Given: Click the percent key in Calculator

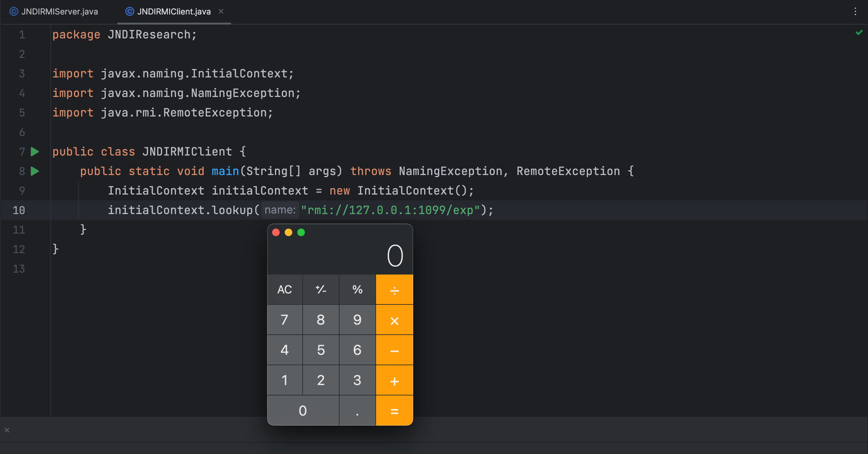Looking at the screenshot, I should click(x=357, y=289).
